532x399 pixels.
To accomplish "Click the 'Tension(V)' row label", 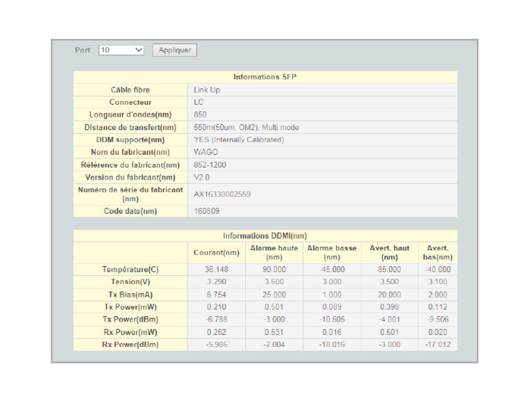I will tap(131, 282).
